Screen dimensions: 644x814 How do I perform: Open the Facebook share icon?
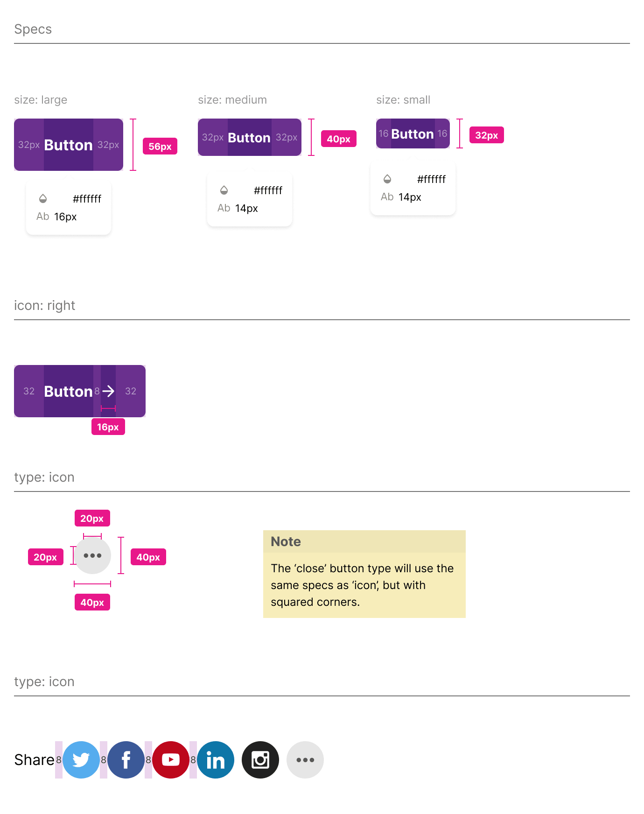pos(126,760)
